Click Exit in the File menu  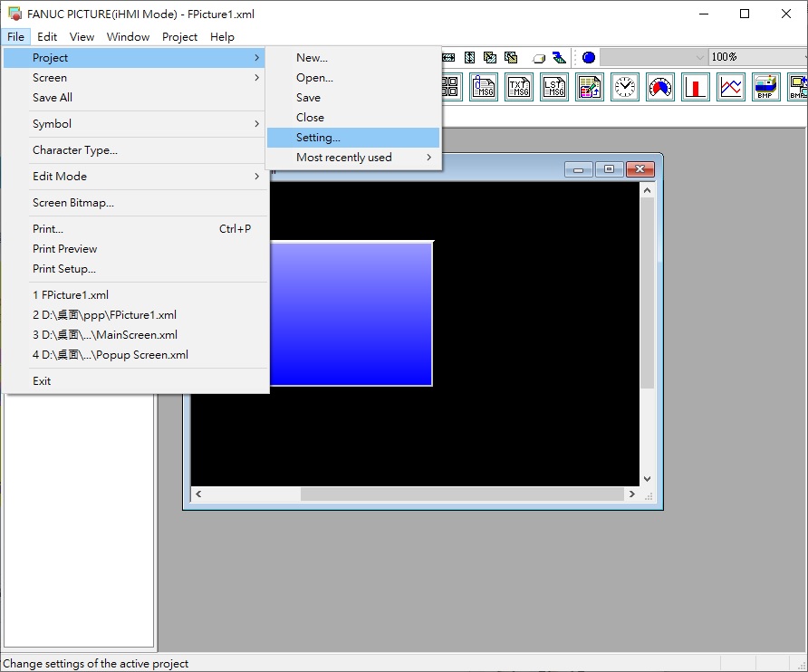pos(43,381)
